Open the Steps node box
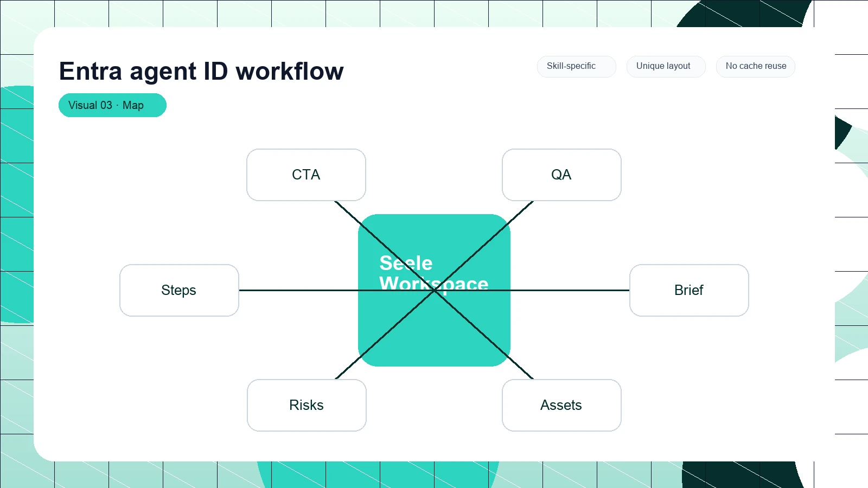 pyautogui.click(x=179, y=290)
